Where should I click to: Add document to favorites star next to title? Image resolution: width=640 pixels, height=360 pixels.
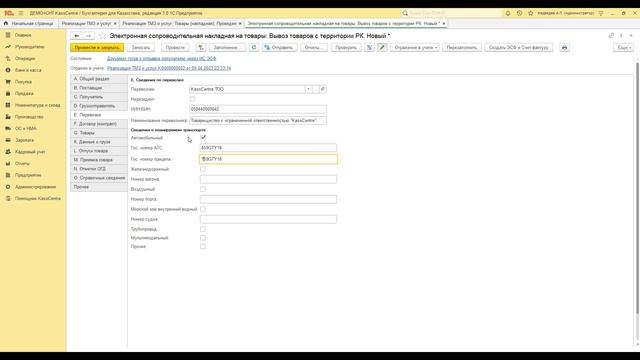[102, 36]
